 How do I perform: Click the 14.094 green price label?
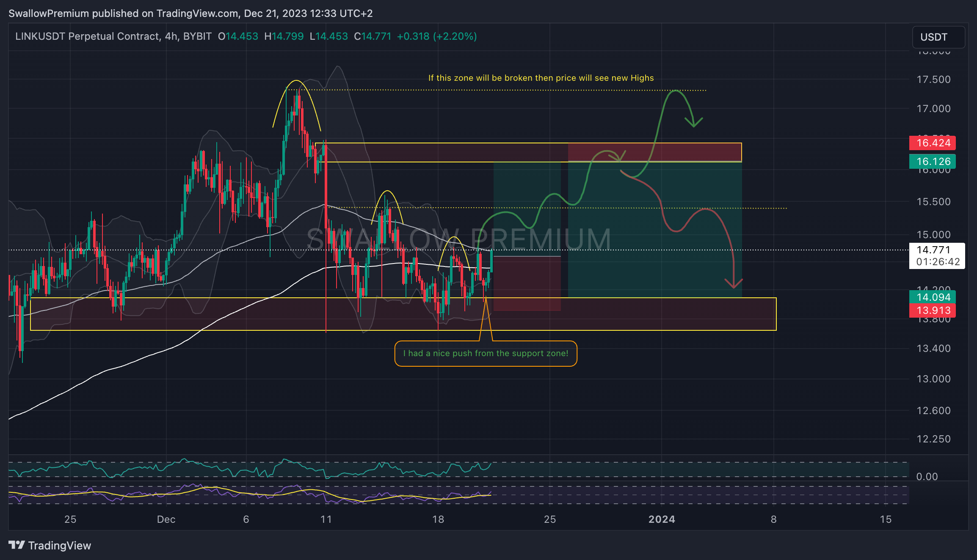[932, 297]
